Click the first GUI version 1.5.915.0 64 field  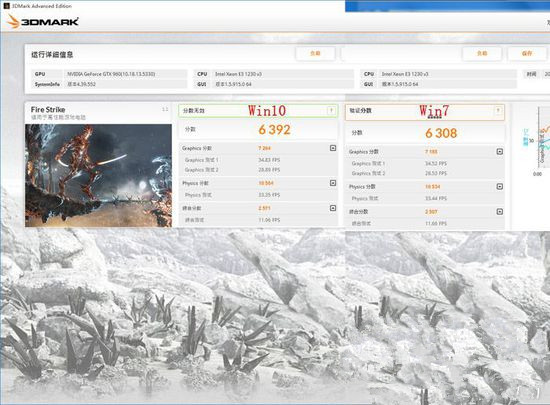pos(283,84)
